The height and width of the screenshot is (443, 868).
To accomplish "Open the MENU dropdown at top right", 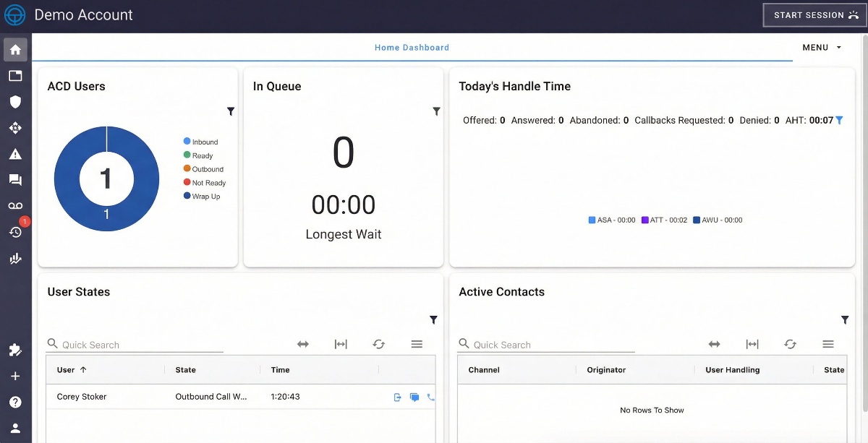I will coord(821,47).
